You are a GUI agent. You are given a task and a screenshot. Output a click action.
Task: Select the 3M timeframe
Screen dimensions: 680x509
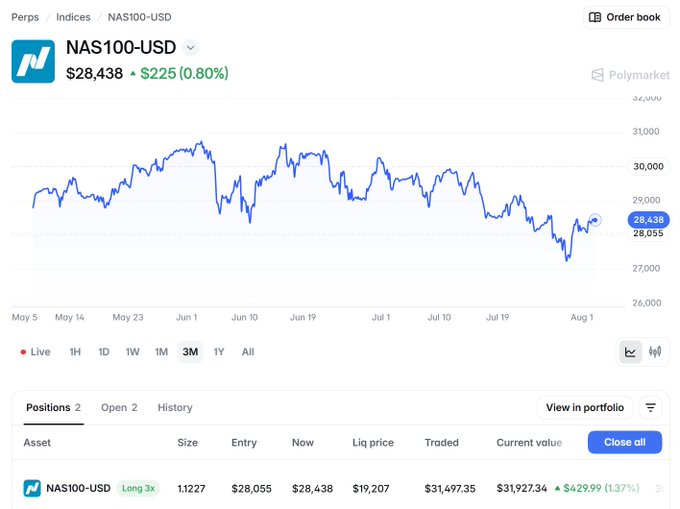[190, 352]
